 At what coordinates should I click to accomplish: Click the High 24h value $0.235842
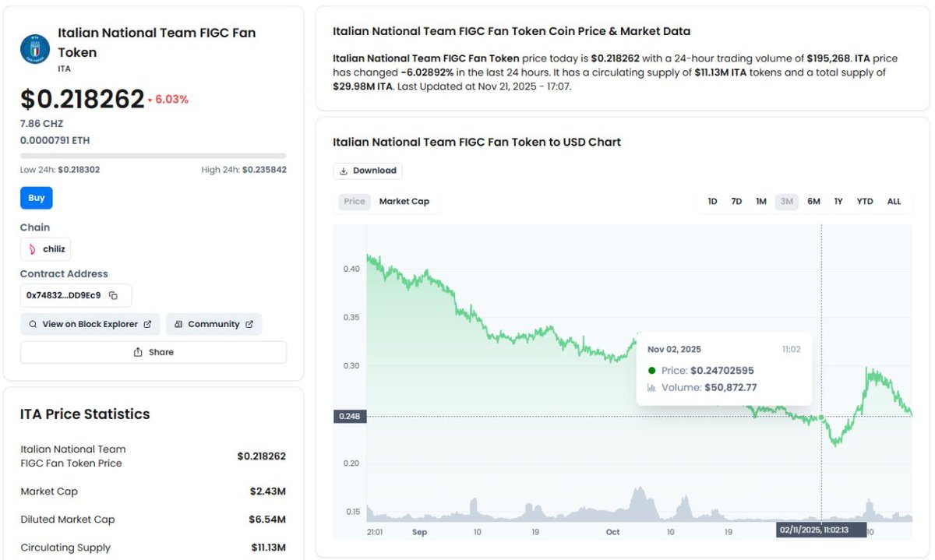[264, 169]
